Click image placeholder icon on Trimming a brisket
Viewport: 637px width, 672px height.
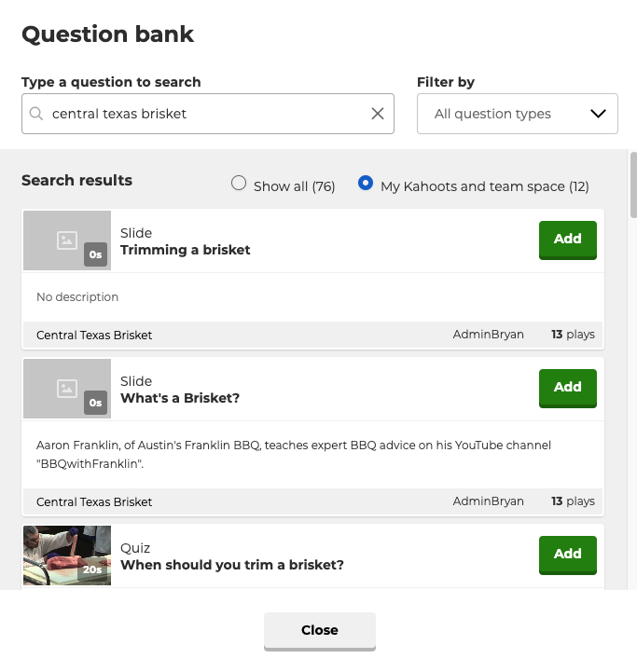pos(67,240)
